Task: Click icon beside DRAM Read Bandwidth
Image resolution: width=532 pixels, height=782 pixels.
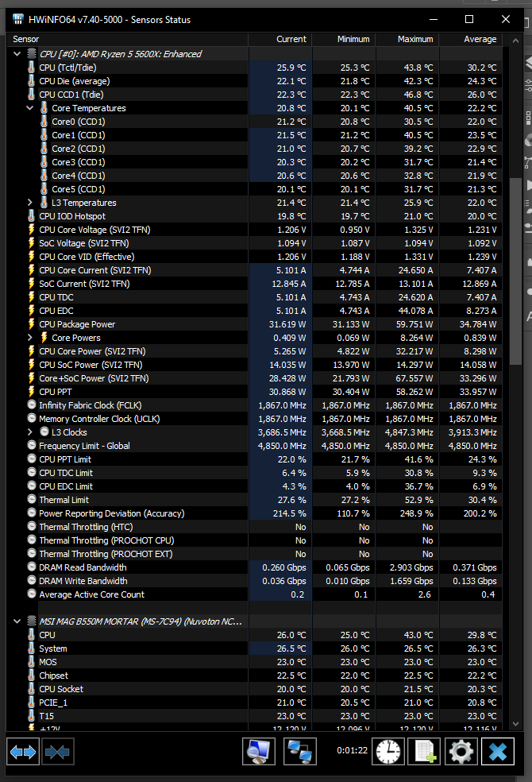Action: [x=32, y=567]
